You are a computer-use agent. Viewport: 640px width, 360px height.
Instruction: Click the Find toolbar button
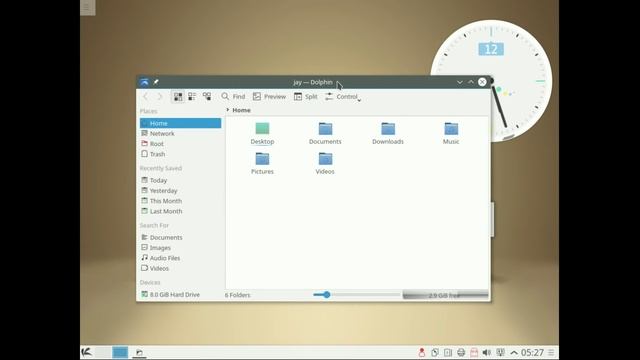tap(233, 97)
